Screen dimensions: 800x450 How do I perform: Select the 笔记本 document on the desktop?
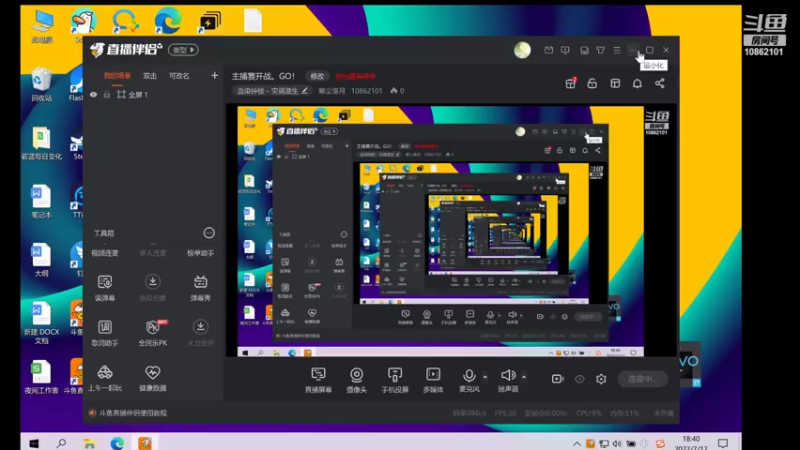[41, 202]
